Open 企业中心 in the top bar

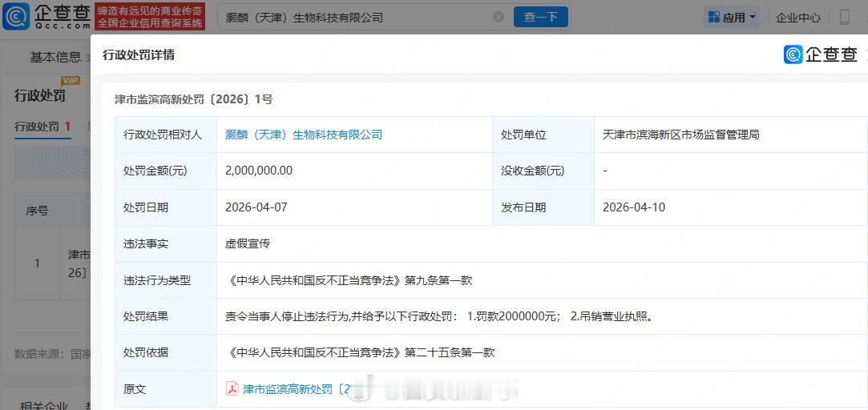tap(797, 18)
